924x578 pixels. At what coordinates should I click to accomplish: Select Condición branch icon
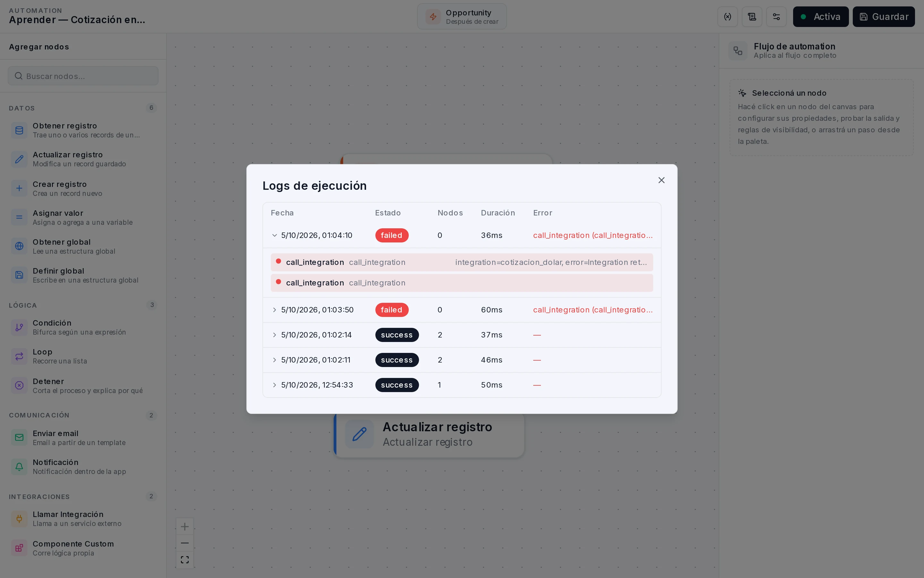pos(19,327)
